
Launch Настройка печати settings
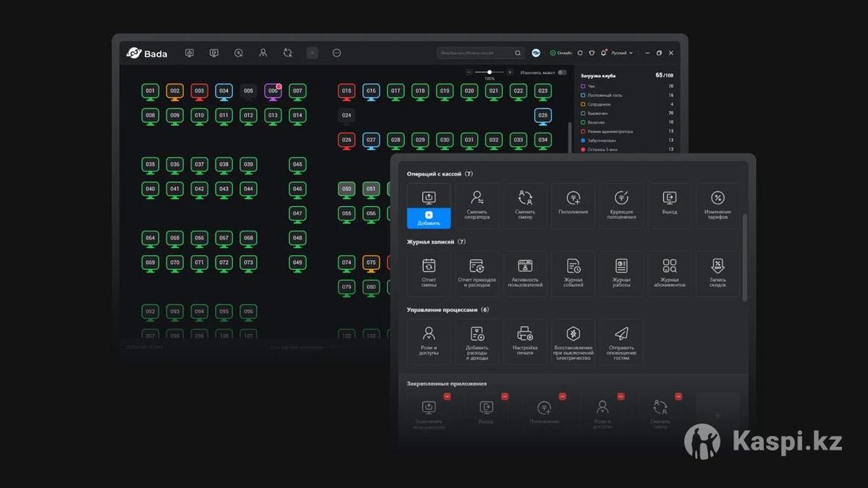tap(525, 341)
